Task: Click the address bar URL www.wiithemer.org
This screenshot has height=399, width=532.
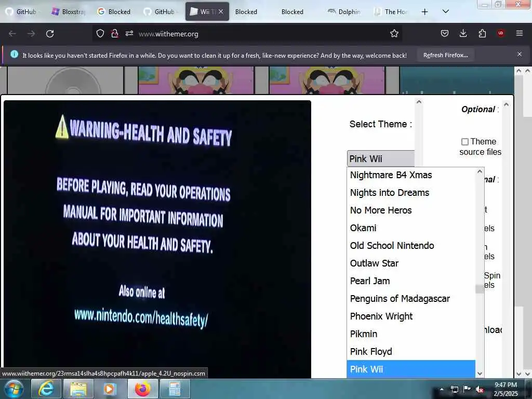Action: tap(169, 34)
